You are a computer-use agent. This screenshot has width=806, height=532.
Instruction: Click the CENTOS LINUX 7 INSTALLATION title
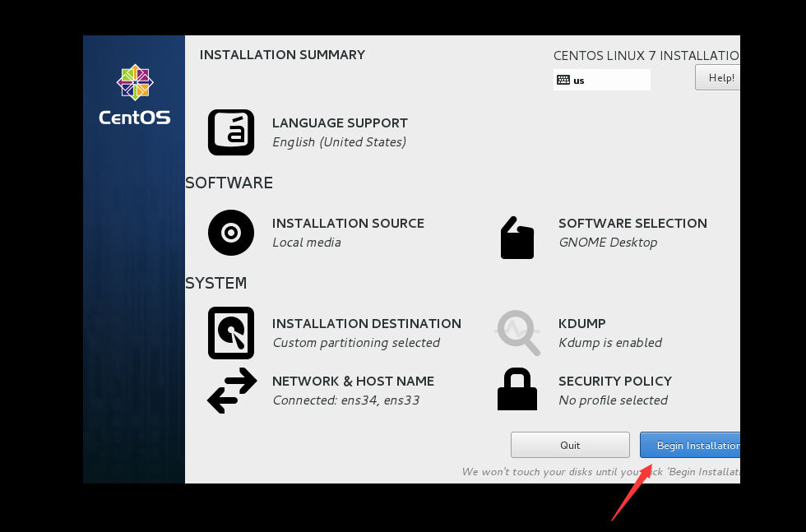tap(646, 56)
